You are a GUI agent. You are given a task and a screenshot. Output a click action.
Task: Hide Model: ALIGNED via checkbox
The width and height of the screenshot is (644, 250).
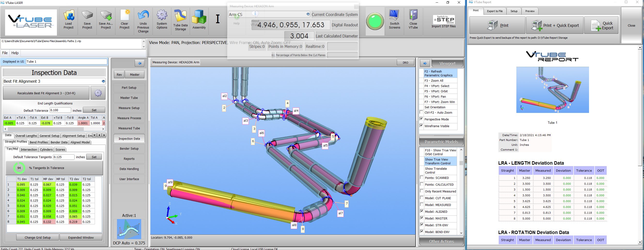422,211
